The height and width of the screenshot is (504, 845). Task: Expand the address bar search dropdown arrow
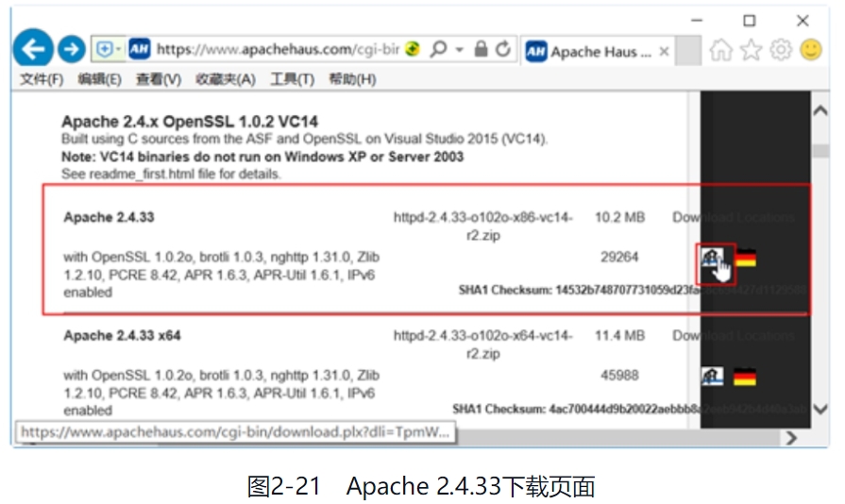(460, 49)
